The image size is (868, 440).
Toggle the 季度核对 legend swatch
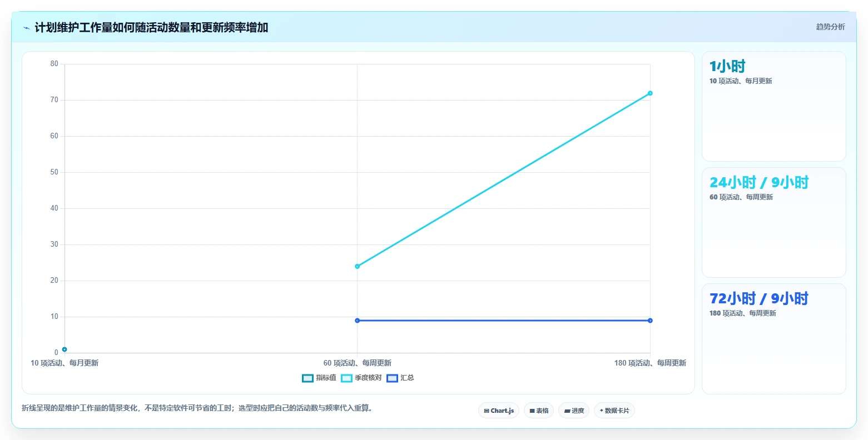point(347,378)
